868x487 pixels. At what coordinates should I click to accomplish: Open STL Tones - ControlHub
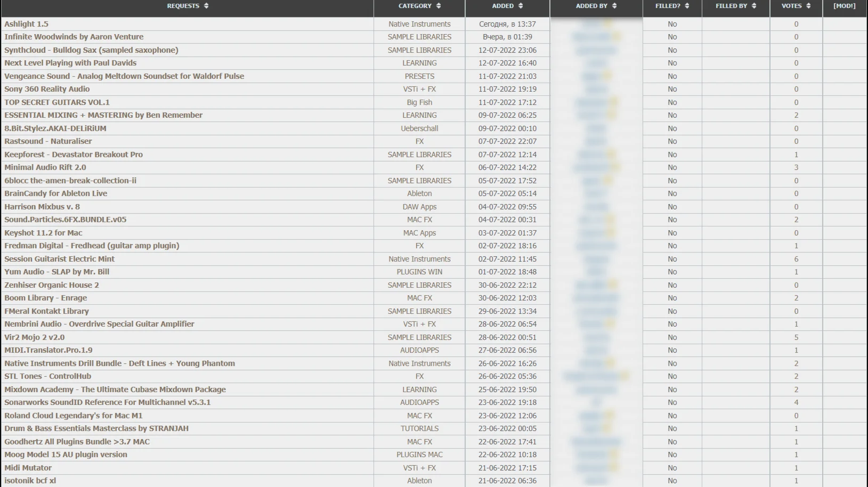click(x=48, y=376)
